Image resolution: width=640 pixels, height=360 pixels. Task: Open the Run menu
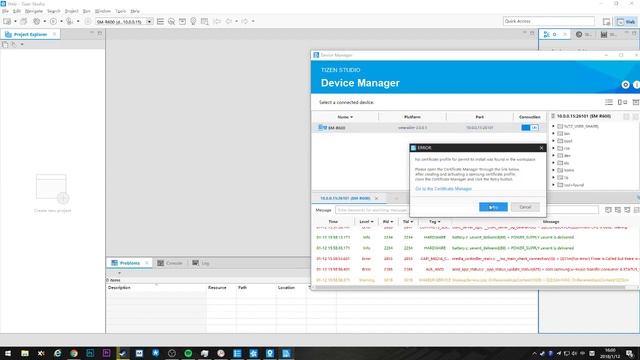(x=87, y=11)
